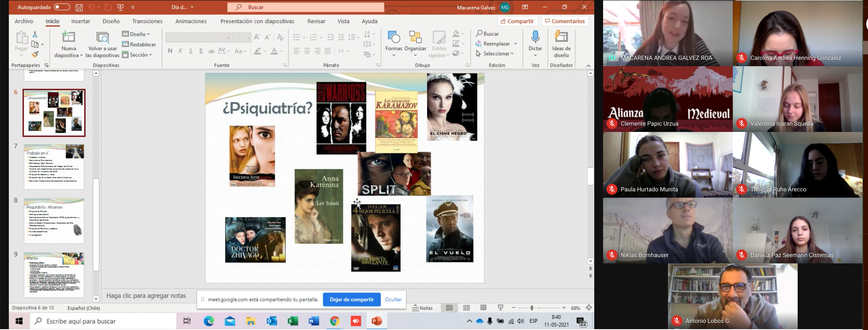Fit slide to current window icon
The height and width of the screenshot is (330, 868).
(x=589, y=308)
